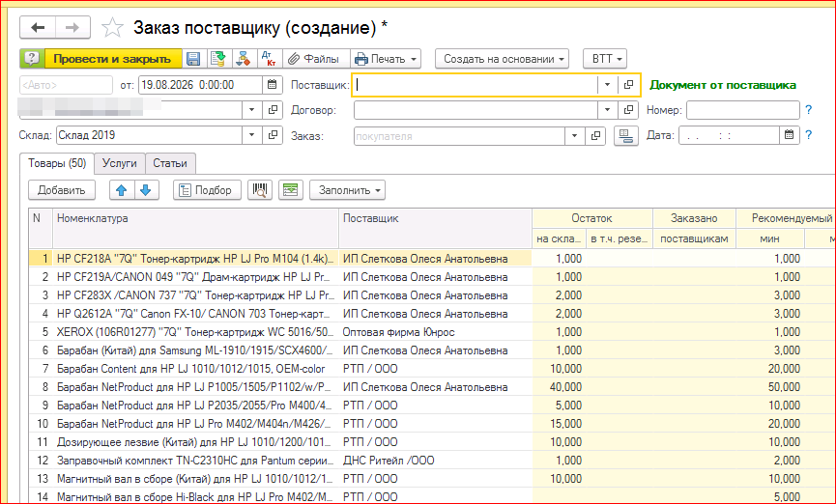Image resolution: width=836 pixels, height=504 pixels.
Task: Expand the Договор dropdown list
Action: [x=607, y=110]
